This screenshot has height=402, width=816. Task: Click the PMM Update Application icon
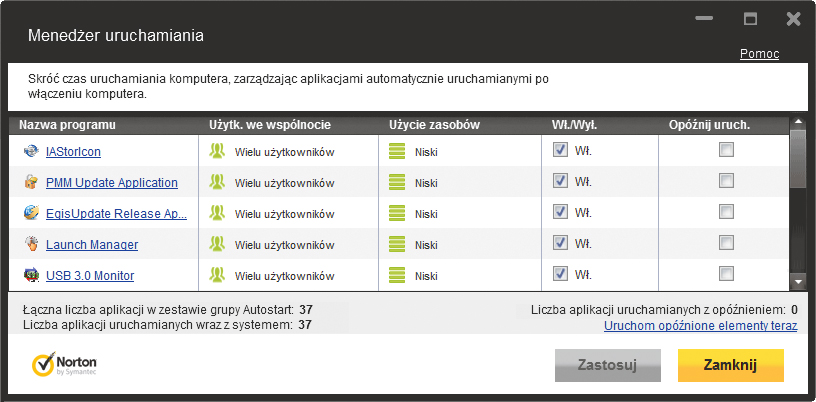point(31,183)
